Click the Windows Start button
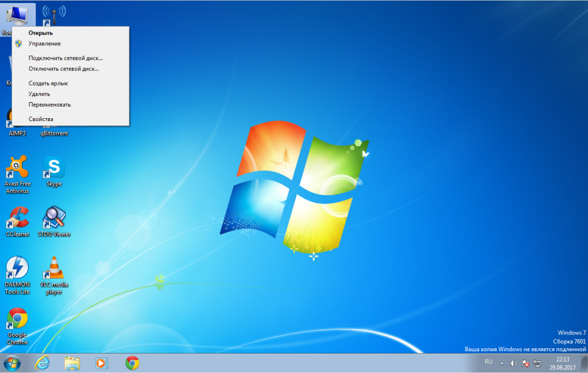Image resolution: width=588 pixels, height=373 pixels. click(x=11, y=363)
